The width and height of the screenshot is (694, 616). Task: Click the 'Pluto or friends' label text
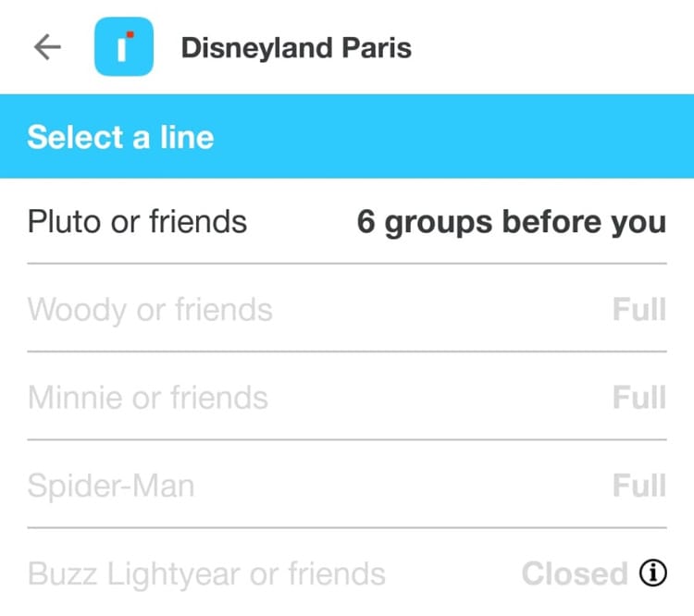[137, 222]
